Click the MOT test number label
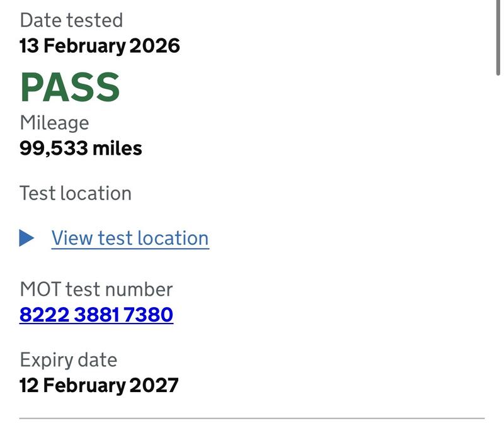The image size is (504, 428). [96, 289]
